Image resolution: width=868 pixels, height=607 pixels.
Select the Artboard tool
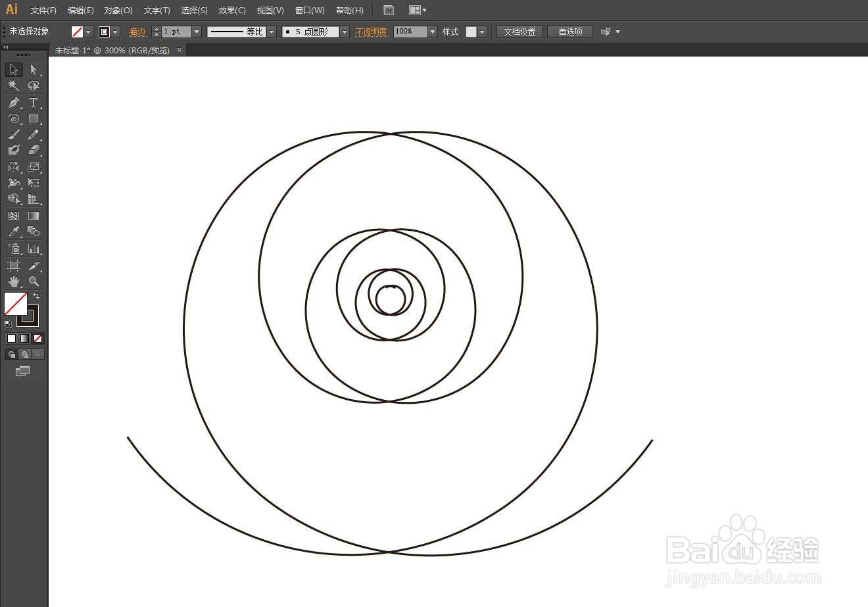pos(14,265)
